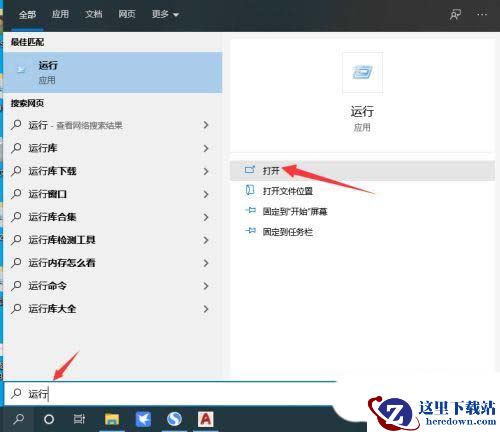Expand the 运行命令 suggestion chevron
The image size is (500, 432).
click(206, 286)
